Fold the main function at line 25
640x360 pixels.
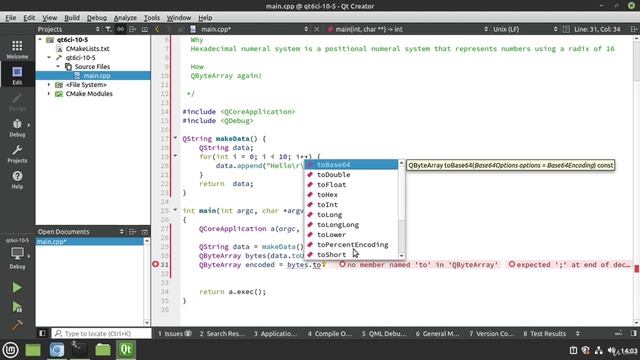coord(175,210)
